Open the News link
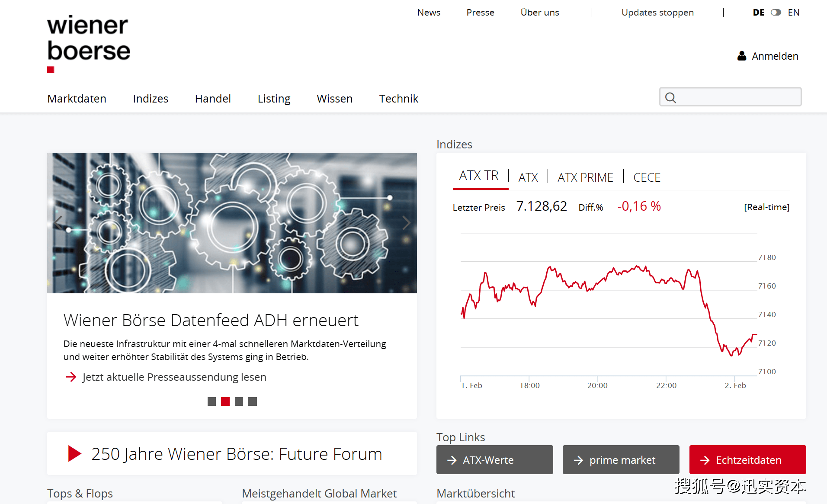Viewport: 827px width, 504px height. point(429,13)
